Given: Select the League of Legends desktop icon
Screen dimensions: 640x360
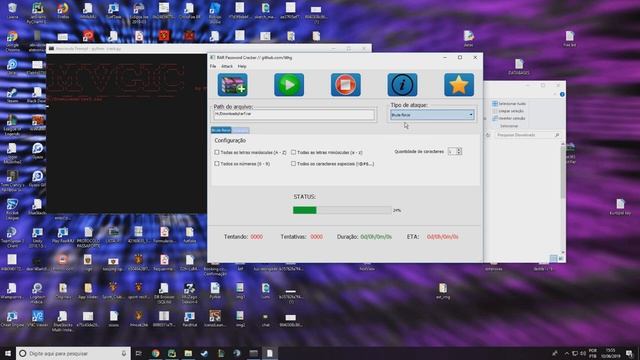Looking at the screenshot, I should tap(12, 125).
